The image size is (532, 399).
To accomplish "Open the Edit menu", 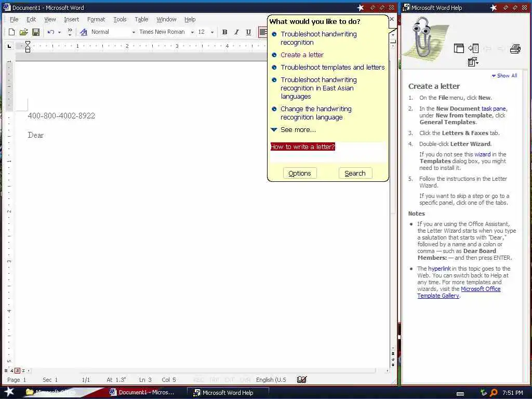I will tap(31, 19).
